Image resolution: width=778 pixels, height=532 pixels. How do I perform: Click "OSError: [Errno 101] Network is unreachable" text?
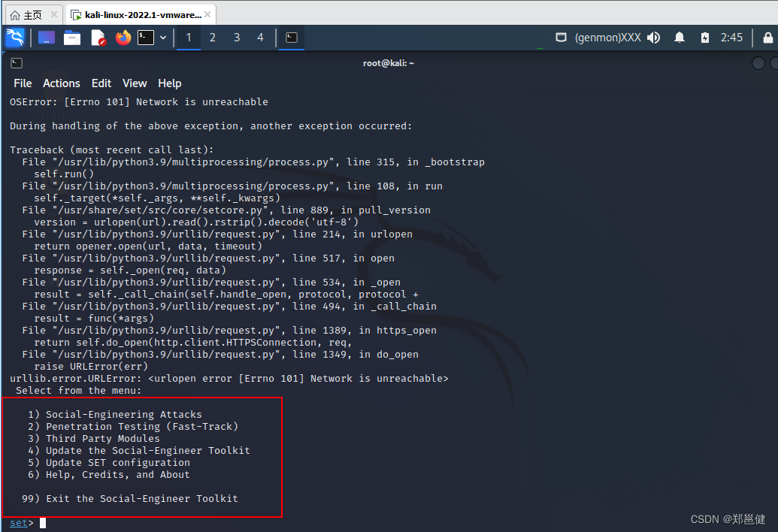(139, 102)
